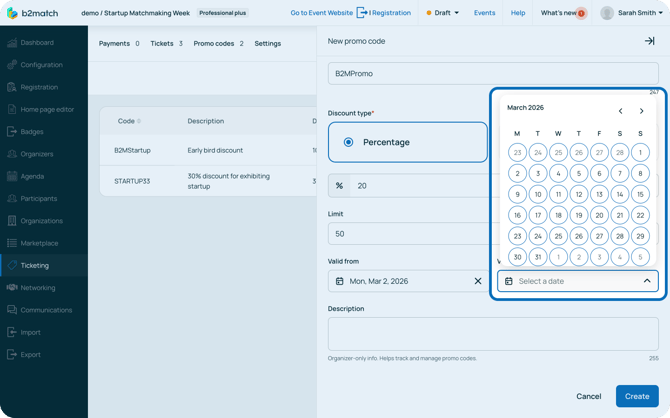Pick March 15 in the calendar
The height and width of the screenshot is (418, 670).
[640, 194]
